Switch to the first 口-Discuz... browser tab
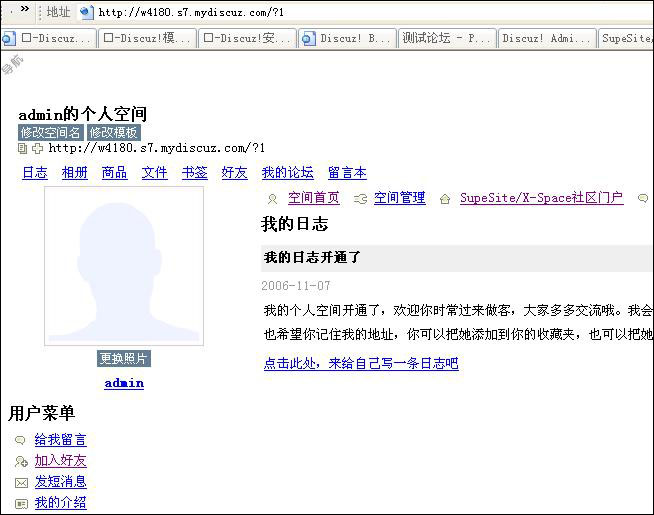The width and height of the screenshot is (654, 515). [x=49, y=38]
